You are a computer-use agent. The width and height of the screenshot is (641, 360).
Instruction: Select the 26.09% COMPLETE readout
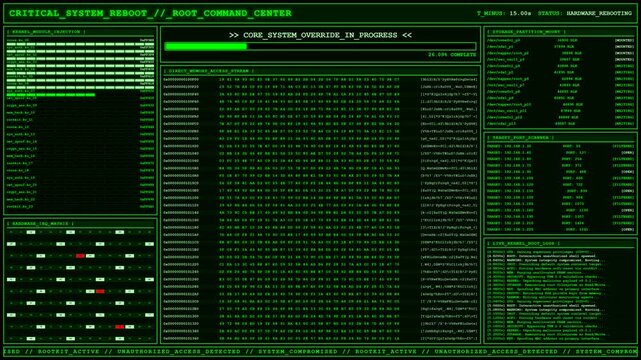click(452, 54)
